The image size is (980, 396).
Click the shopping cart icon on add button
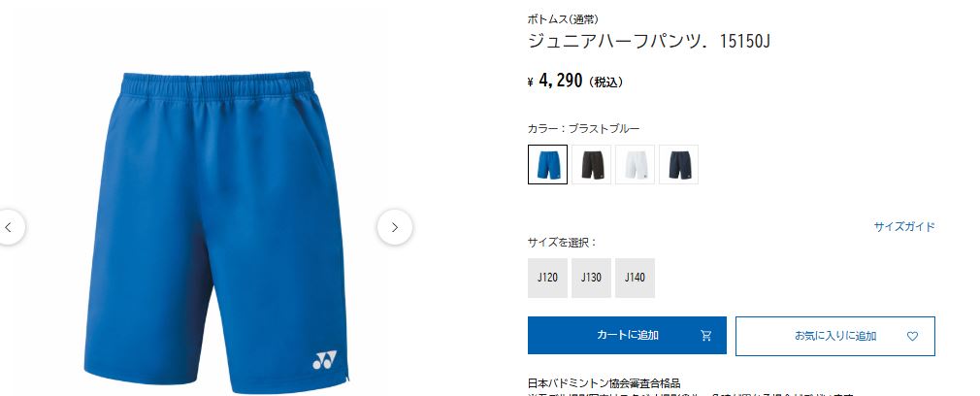(x=706, y=336)
